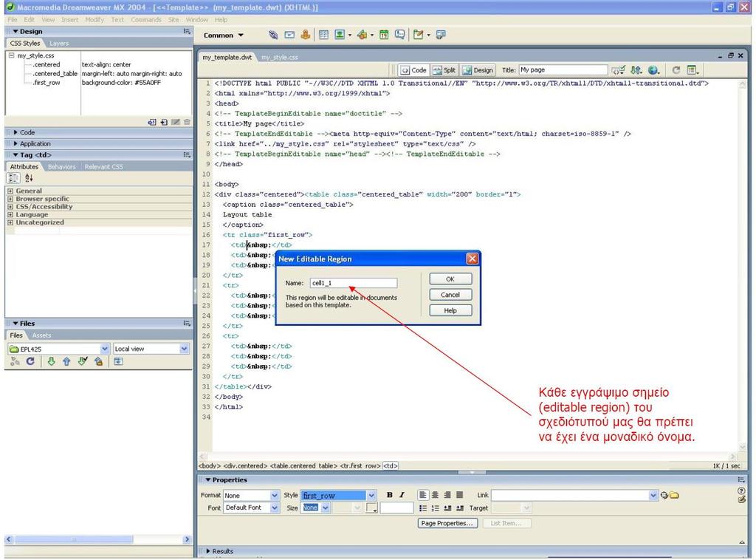Screen dimensions: 756x560
Task: Click OK in New Editable Region dialog
Action: [x=450, y=279]
